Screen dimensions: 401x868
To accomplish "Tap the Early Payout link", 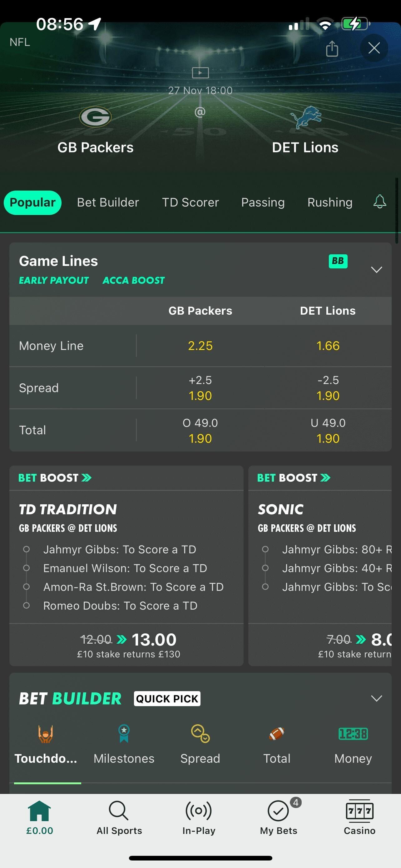I will pos(54,280).
